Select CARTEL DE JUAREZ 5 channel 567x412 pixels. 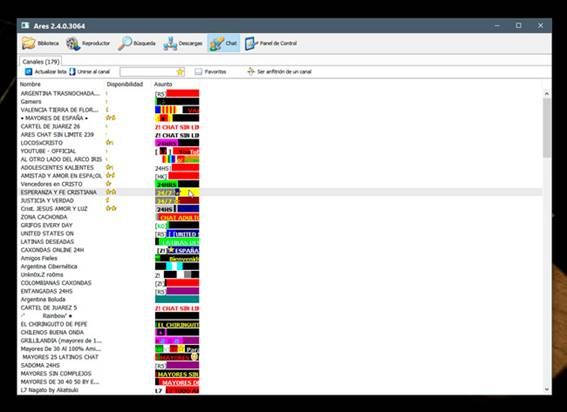pos(49,308)
